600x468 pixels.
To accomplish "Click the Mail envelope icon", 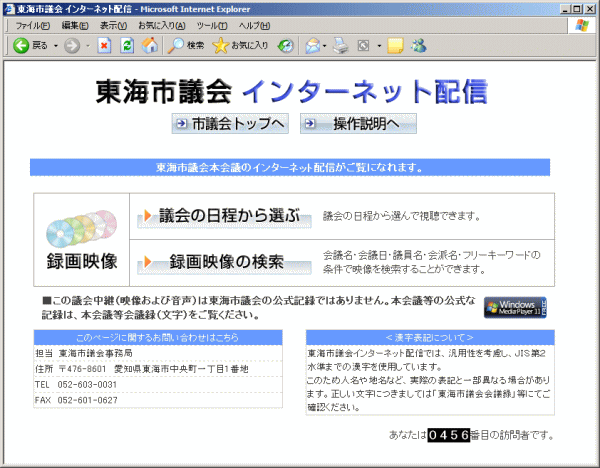I will coord(312,46).
